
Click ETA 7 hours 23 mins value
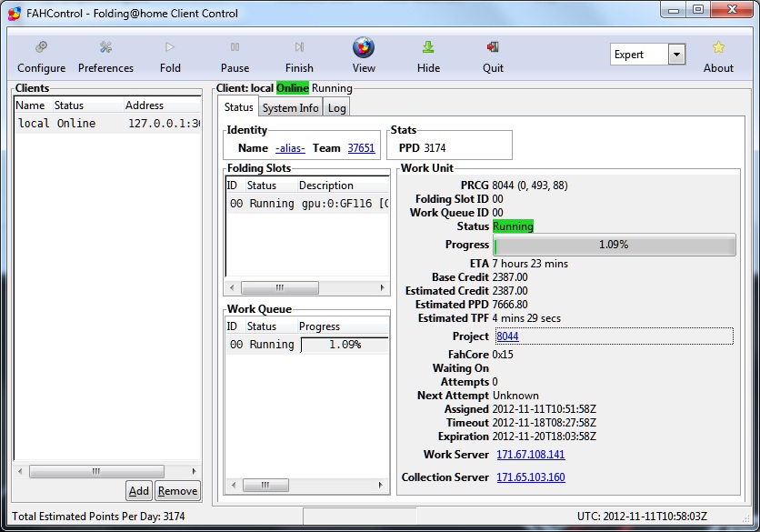[530, 264]
